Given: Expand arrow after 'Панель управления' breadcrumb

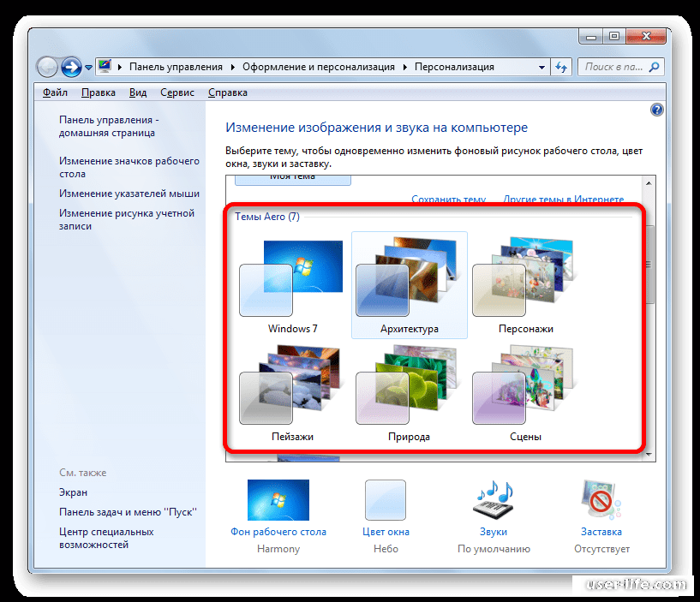Looking at the screenshot, I should 232,68.
